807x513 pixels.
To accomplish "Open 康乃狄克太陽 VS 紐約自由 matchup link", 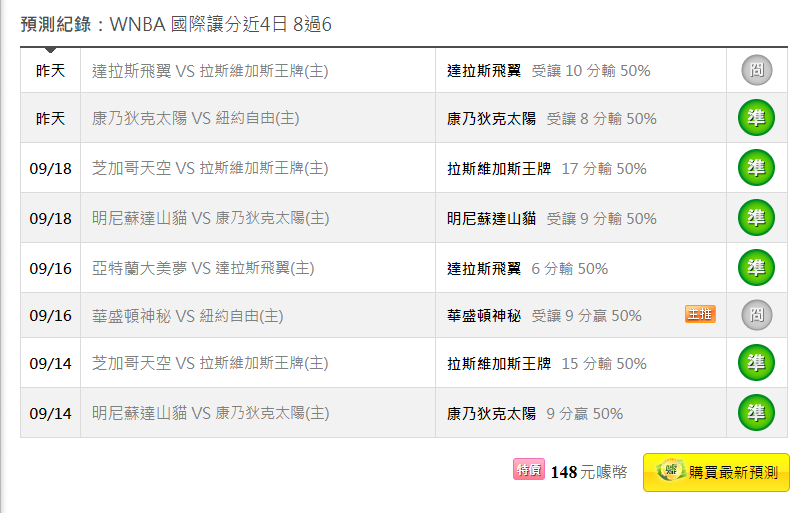I will click(196, 119).
